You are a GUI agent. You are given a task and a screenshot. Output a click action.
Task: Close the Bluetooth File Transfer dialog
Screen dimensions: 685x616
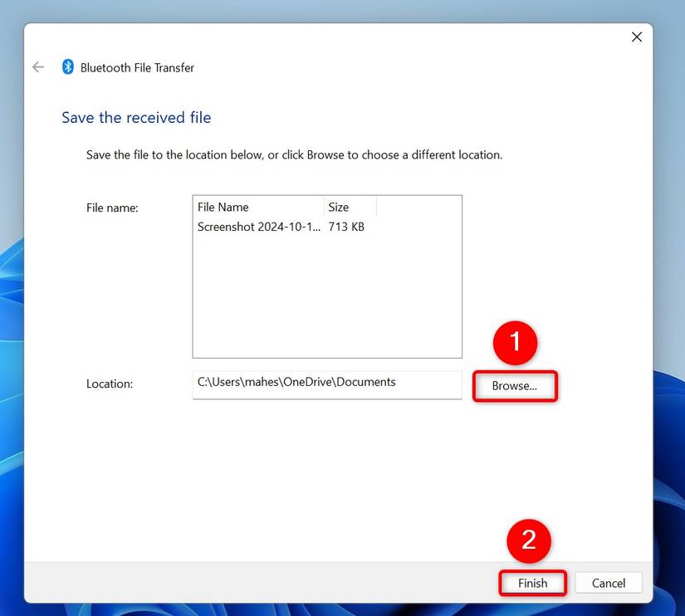pyautogui.click(x=637, y=37)
